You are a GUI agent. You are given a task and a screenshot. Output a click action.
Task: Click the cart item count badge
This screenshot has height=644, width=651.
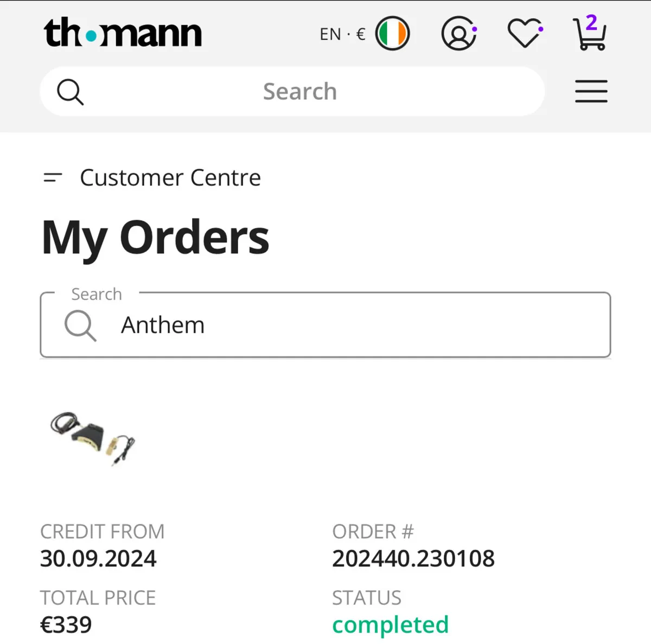point(591,23)
